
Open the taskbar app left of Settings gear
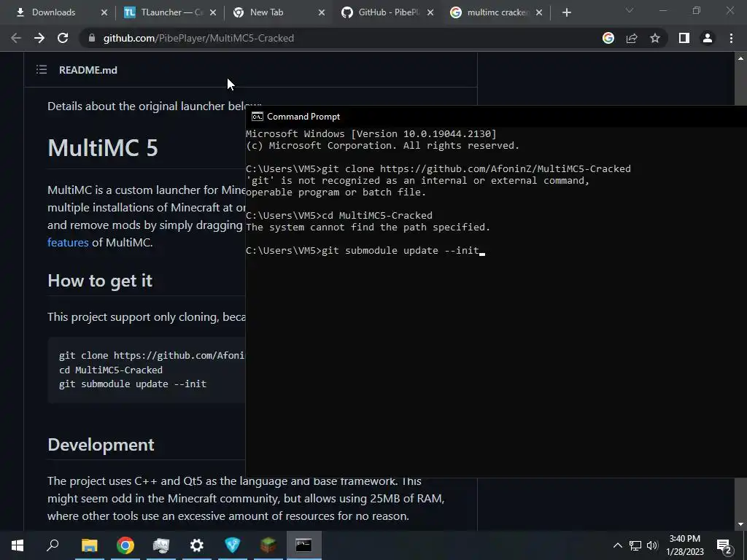pos(161,545)
